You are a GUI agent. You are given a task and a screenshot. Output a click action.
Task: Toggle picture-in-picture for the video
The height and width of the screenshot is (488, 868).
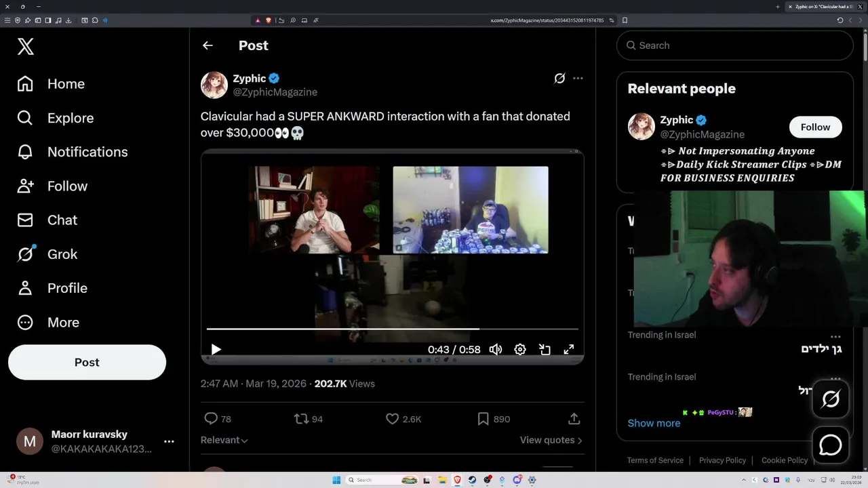click(x=545, y=350)
